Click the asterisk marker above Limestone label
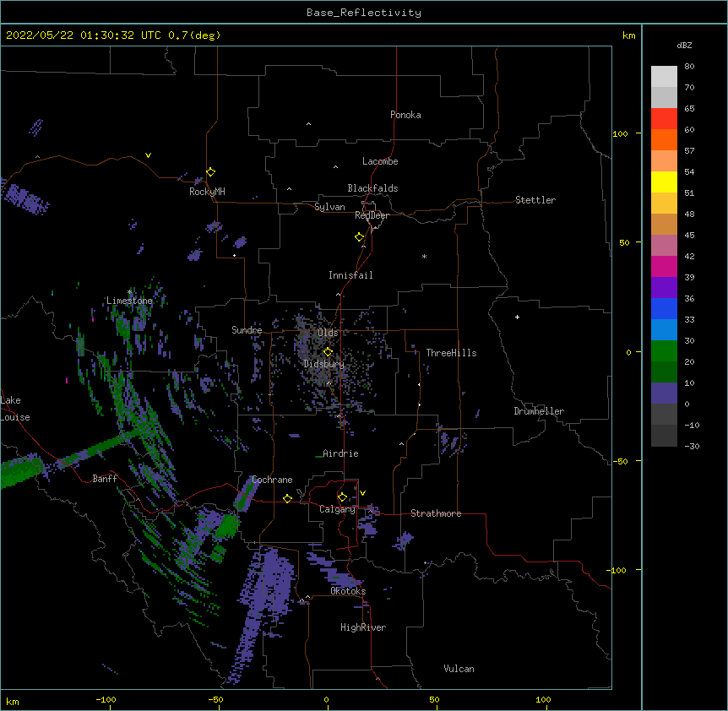 point(129,292)
